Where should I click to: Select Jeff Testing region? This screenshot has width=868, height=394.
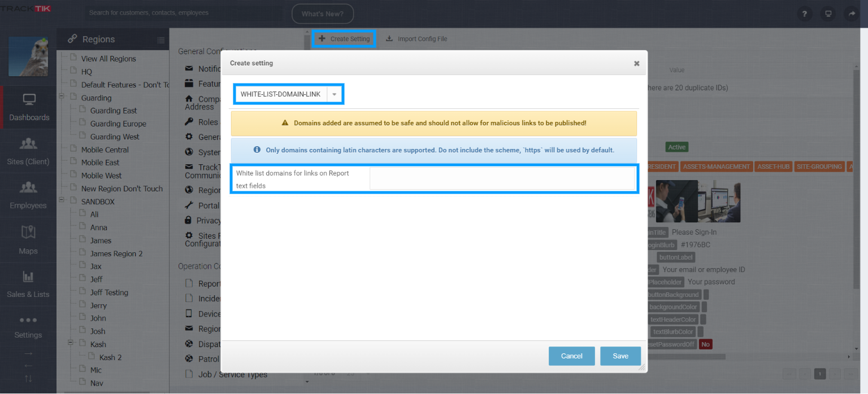click(x=109, y=292)
